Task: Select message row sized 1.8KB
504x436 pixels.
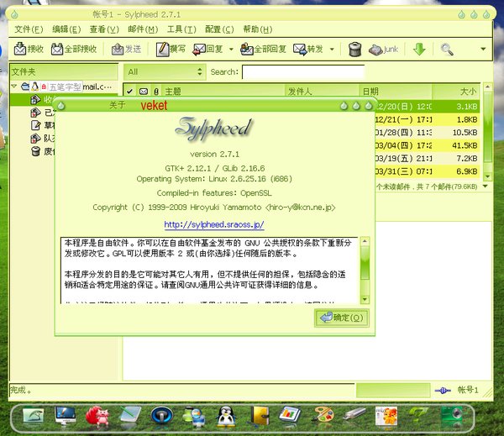Action: (428, 119)
